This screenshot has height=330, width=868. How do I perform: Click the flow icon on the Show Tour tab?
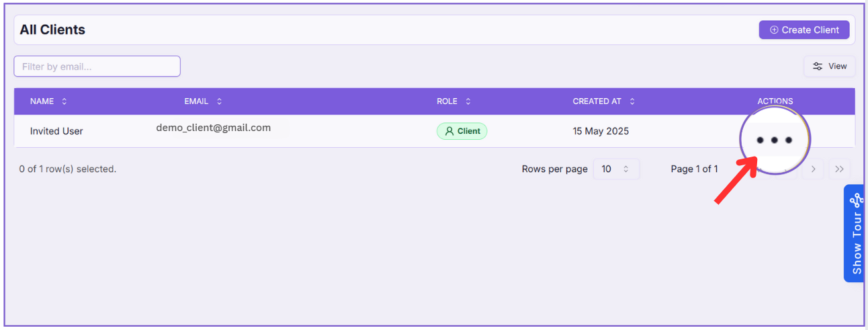point(856,200)
